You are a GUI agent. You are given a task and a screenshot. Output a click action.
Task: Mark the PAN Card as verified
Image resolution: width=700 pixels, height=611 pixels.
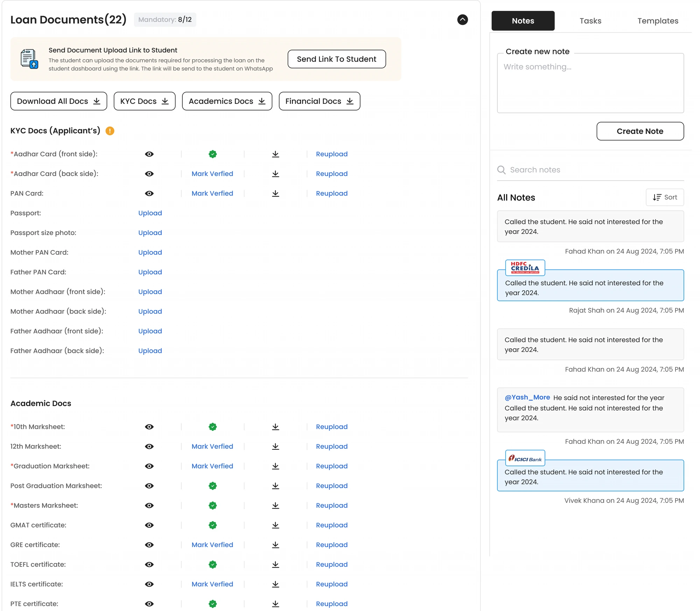pos(212,193)
